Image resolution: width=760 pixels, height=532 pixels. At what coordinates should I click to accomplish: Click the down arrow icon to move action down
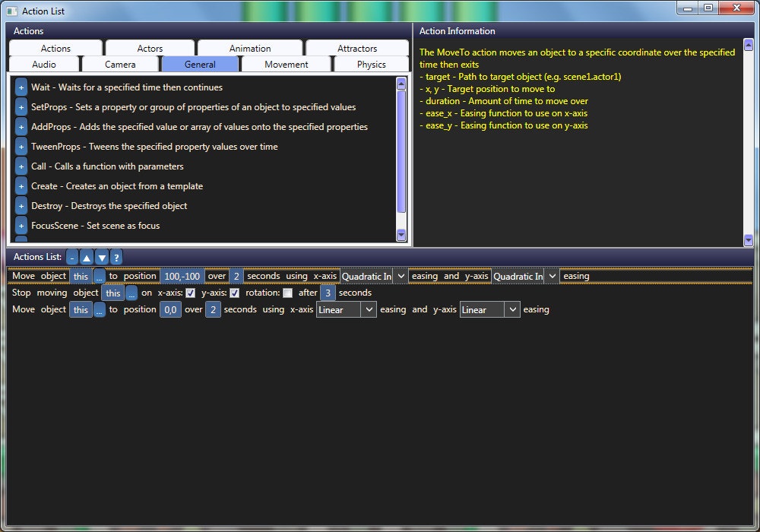[102, 257]
